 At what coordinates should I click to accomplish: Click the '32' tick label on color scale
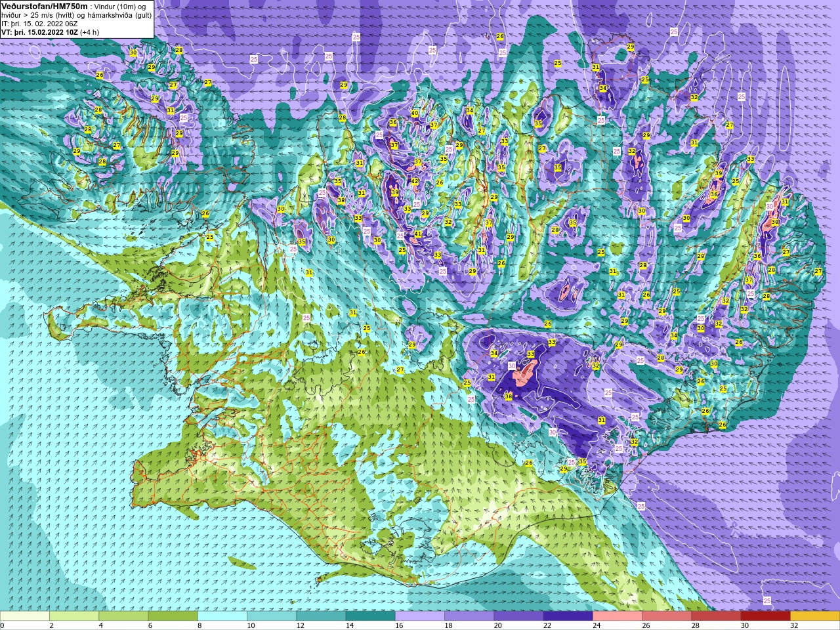pyautogui.click(x=793, y=625)
